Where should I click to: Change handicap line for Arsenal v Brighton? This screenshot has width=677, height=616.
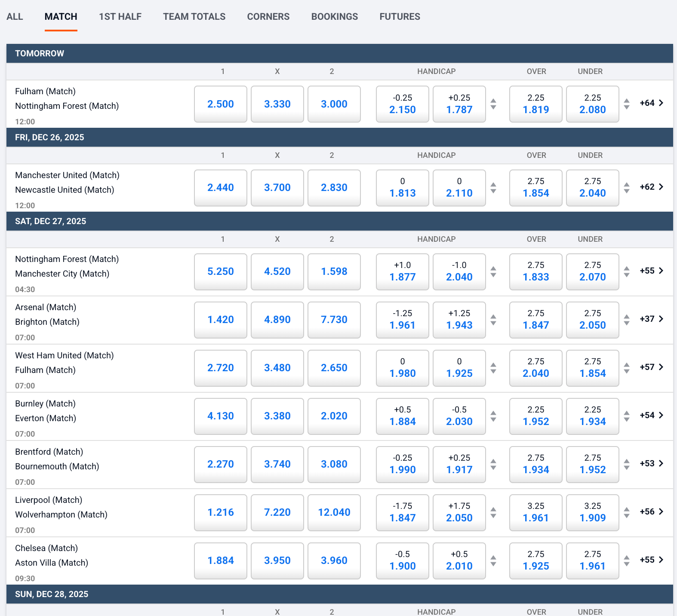click(x=493, y=320)
